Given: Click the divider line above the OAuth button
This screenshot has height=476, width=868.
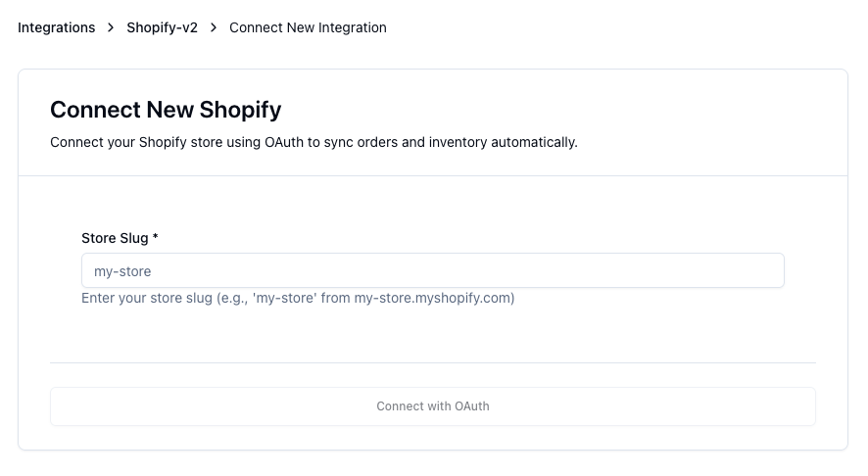Looking at the screenshot, I should (433, 362).
